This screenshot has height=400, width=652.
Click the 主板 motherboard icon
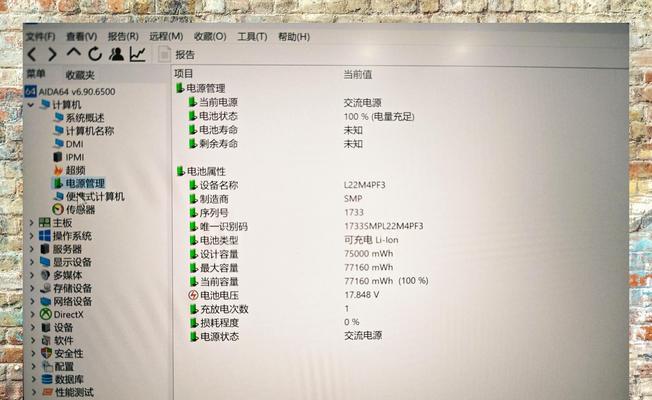point(44,222)
